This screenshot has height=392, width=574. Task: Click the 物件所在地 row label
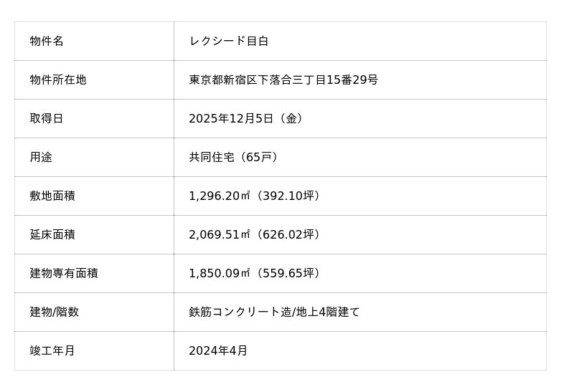(x=58, y=80)
